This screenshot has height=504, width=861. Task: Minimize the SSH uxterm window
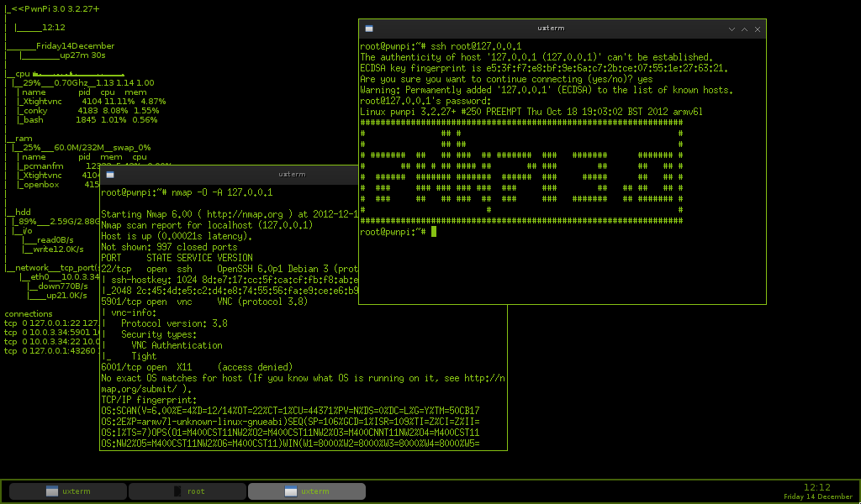[729, 29]
